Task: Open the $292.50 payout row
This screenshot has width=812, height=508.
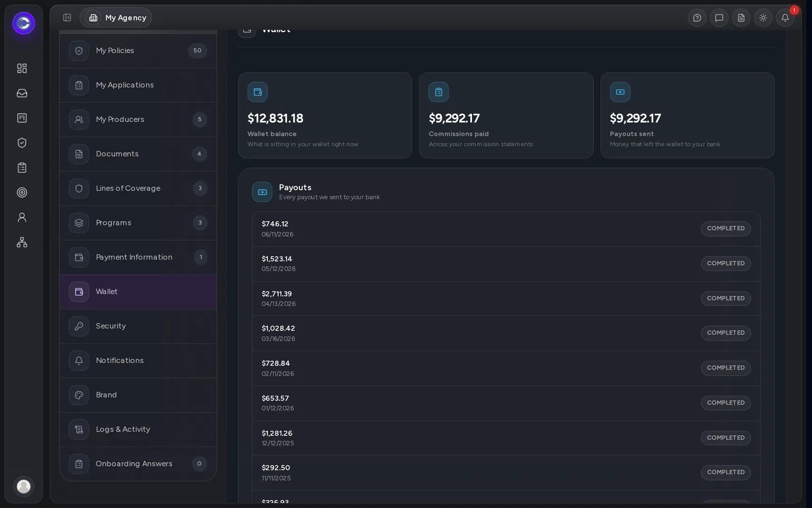Action: pyautogui.click(x=506, y=472)
